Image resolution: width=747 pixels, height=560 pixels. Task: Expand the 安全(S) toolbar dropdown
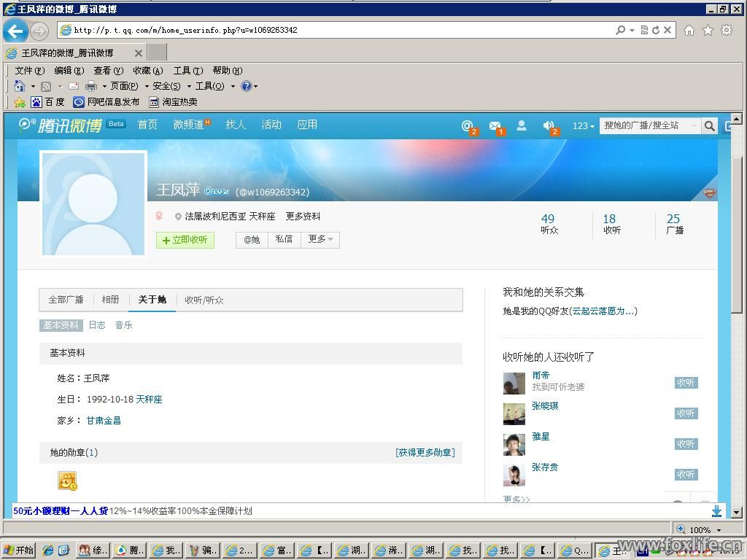(x=171, y=86)
